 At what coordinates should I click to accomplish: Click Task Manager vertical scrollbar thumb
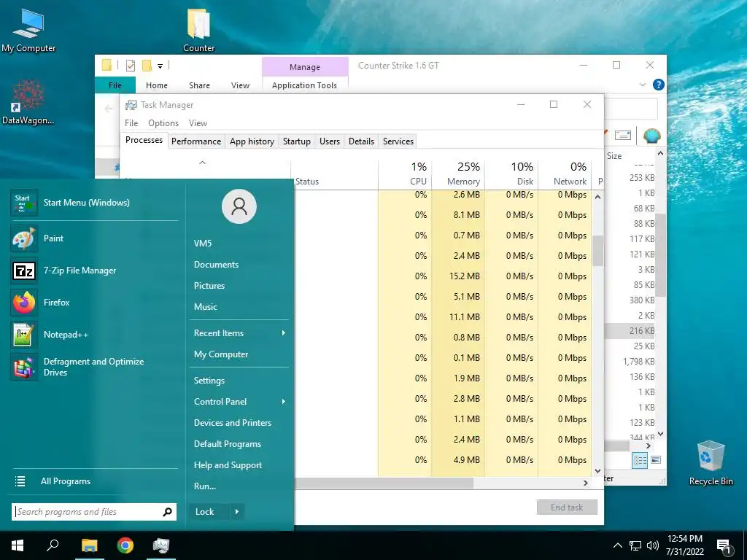pyautogui.click(x=598, y=251)
